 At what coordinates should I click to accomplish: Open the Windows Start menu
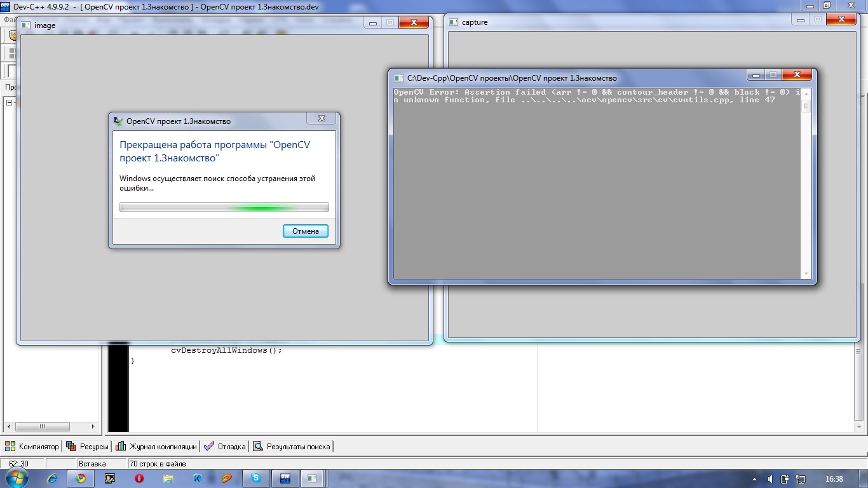[17, 478]
